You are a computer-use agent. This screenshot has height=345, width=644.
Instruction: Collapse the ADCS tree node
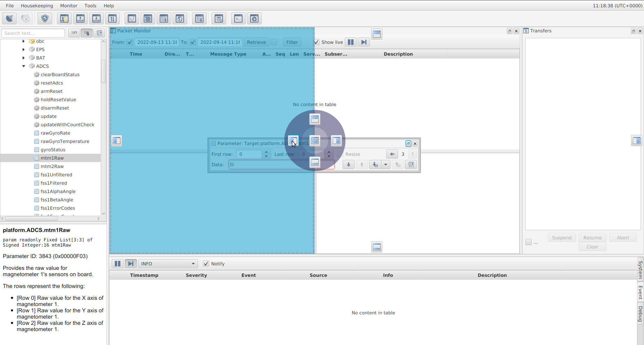point(24,66)
